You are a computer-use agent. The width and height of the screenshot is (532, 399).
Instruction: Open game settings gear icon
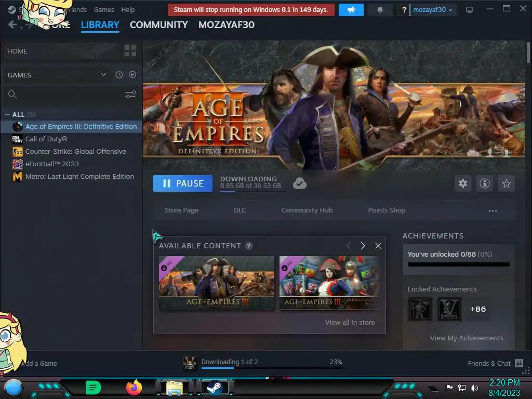click(463, 183)
